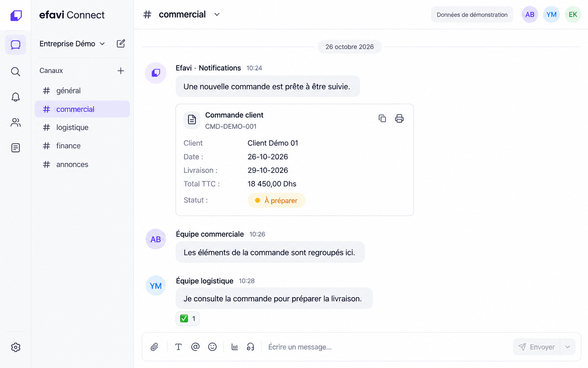588x368 pixels.
Task: Open AB member avatar in header
Action: 530,14
